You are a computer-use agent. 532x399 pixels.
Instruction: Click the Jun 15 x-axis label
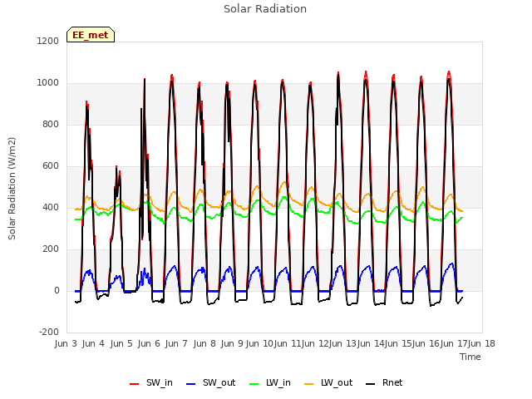pyautogui.click(x=397, y=343)
